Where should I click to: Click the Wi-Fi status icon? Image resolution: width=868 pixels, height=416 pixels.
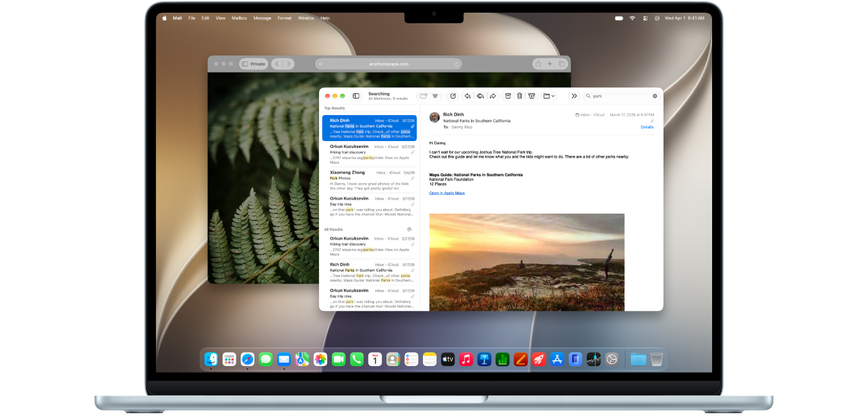point(632,18)
